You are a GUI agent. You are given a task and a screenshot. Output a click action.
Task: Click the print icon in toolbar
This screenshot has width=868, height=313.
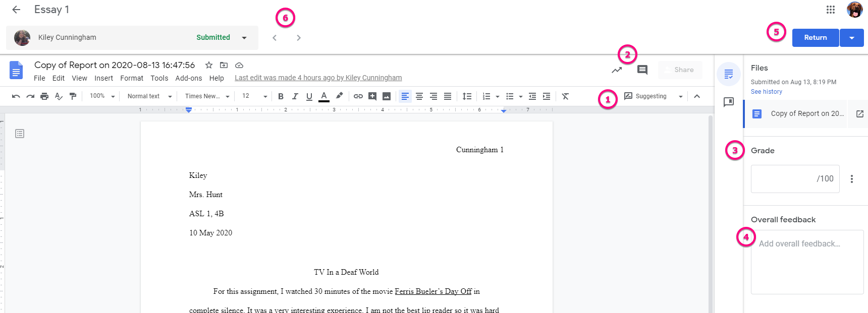tap(44, 96)
